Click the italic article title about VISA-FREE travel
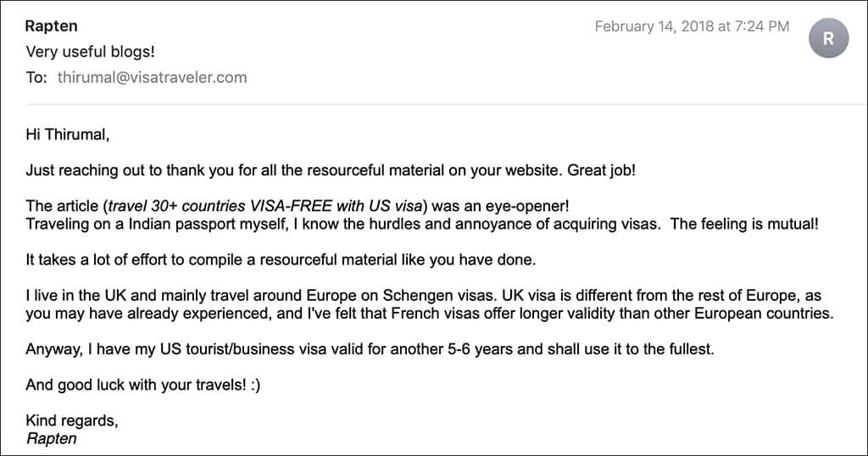868x456 pixels. click(x=265, y=206)
